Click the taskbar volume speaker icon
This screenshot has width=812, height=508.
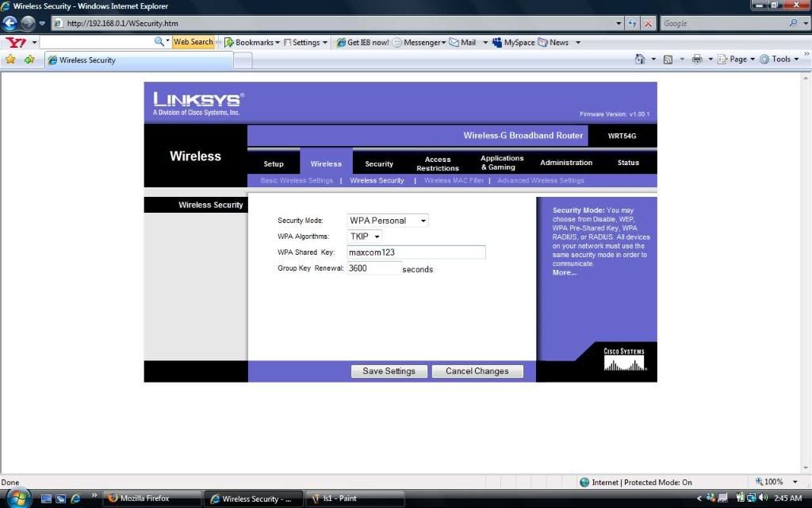click(762, 498)
